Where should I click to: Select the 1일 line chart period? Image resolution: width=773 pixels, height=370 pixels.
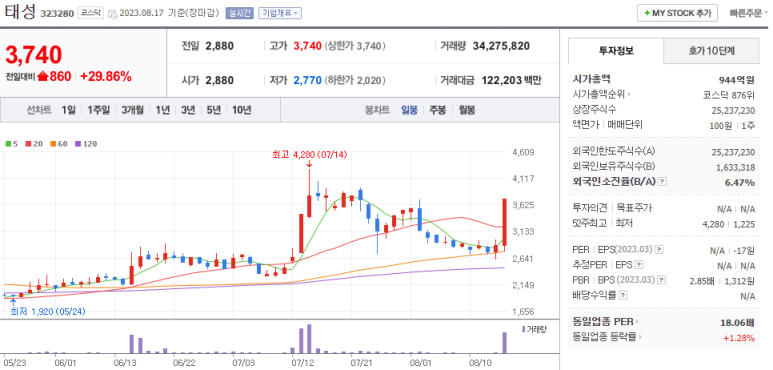(69, 110)
